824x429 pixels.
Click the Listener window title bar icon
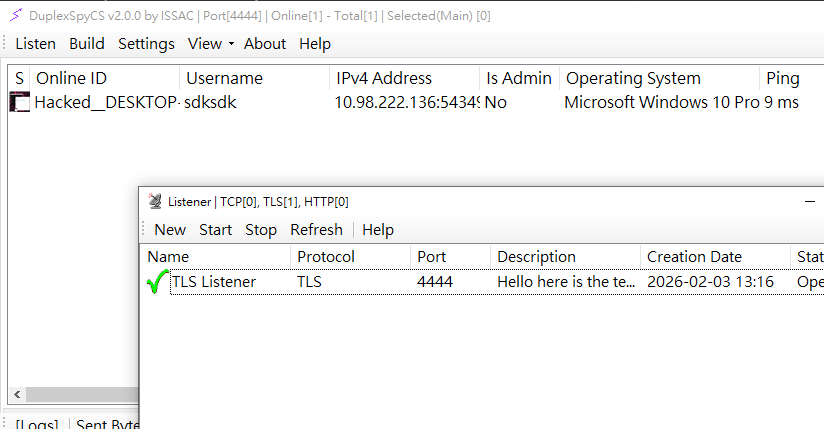155,201
